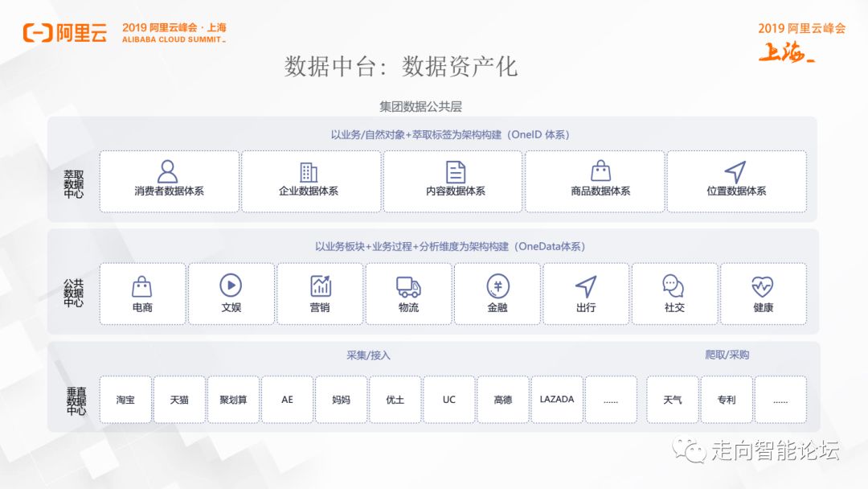
Task: Click the ellipsis box after LAZADA
Action: pos(611,400)
